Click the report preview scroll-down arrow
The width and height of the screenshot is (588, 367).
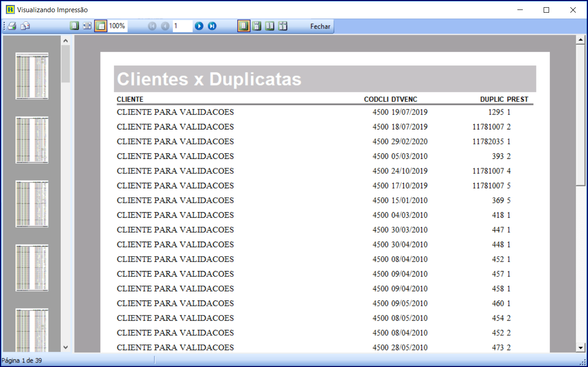580,347
